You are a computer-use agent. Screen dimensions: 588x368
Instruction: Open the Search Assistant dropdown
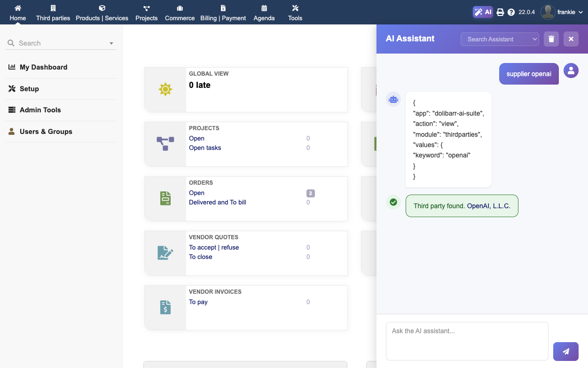[499, 39]
